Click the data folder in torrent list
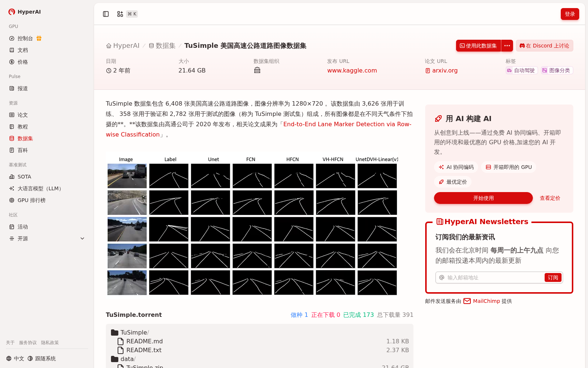Screen dimensions: 588x368 (x=123, y=359)
